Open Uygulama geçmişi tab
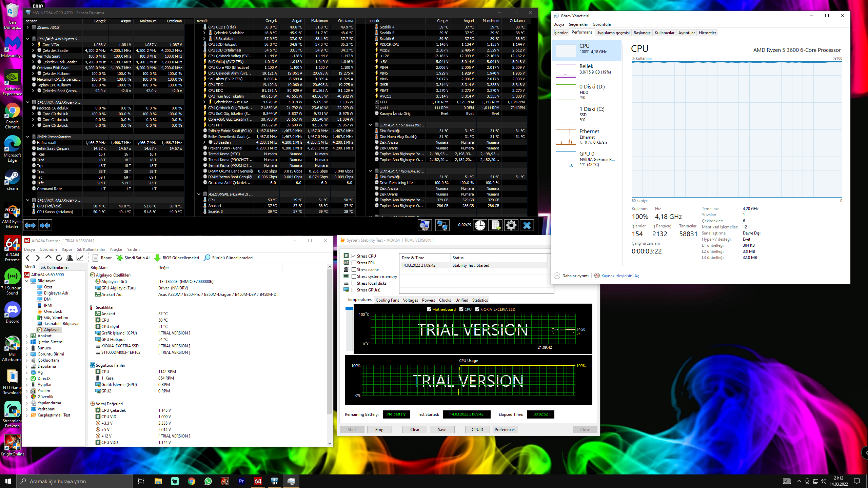 (x=613, y=33)
